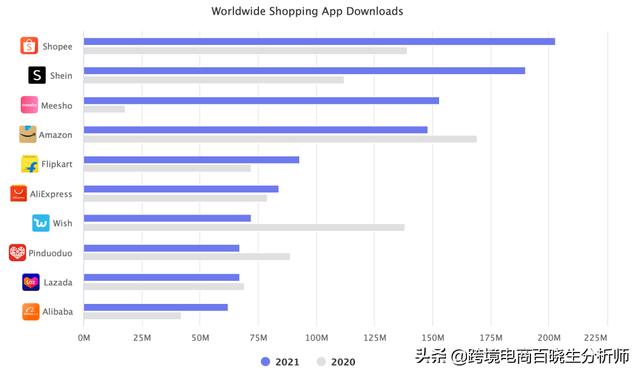Select Shein's 2020 gray bar
The width and height of the screenshot is (640, 375).
tap(213, 80)
